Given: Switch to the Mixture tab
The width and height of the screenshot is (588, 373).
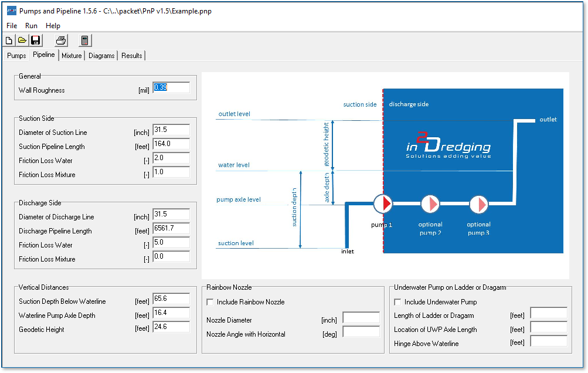Looking at the screenshot, I should 72,56.
